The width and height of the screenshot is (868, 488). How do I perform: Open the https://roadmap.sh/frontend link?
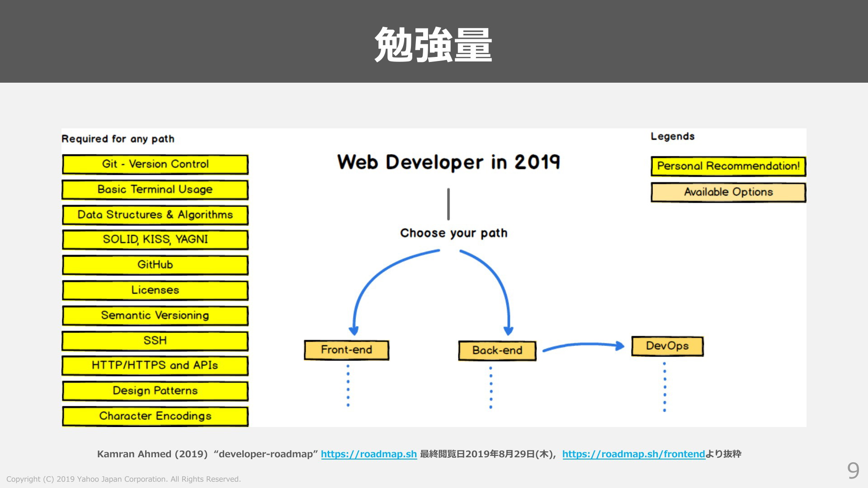click(x=634, y=454)
